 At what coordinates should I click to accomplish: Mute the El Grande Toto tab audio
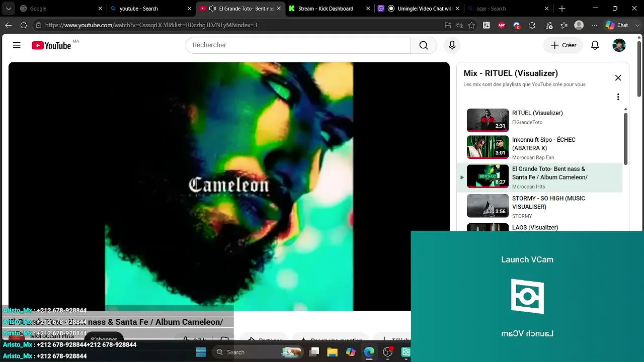click(x=212, y=9)
